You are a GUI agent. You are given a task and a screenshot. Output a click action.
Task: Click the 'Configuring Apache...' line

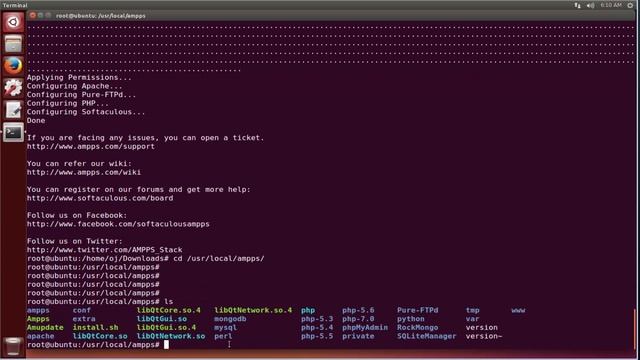click(x=75, y=86)
